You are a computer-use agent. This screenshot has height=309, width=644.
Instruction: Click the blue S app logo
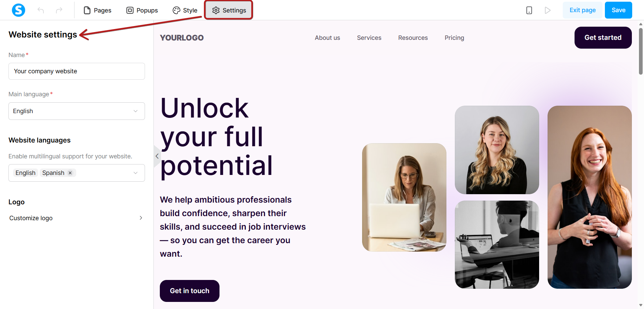19,10
